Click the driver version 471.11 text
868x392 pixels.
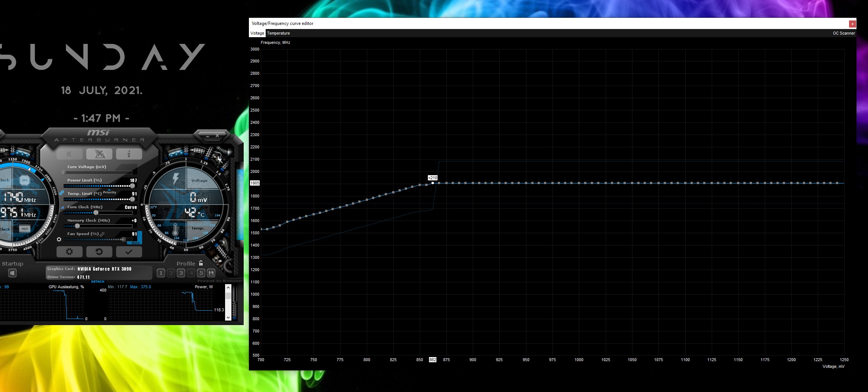tap(83, 277)
